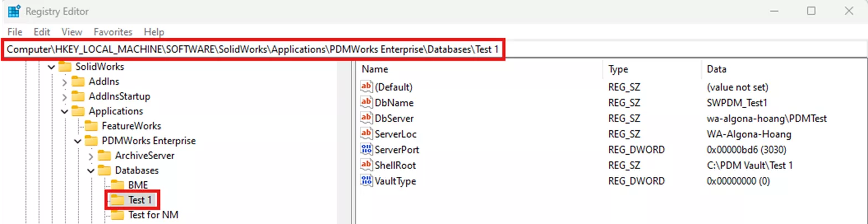The image size is (868, 224).
Task: Maximize the Registry Editor window
Action: 811,11
